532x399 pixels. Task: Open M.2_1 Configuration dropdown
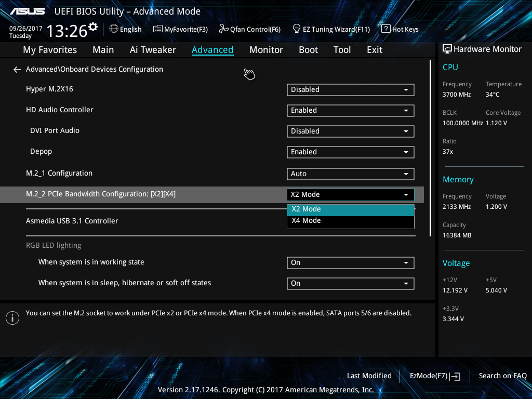[x=351, y=174]
